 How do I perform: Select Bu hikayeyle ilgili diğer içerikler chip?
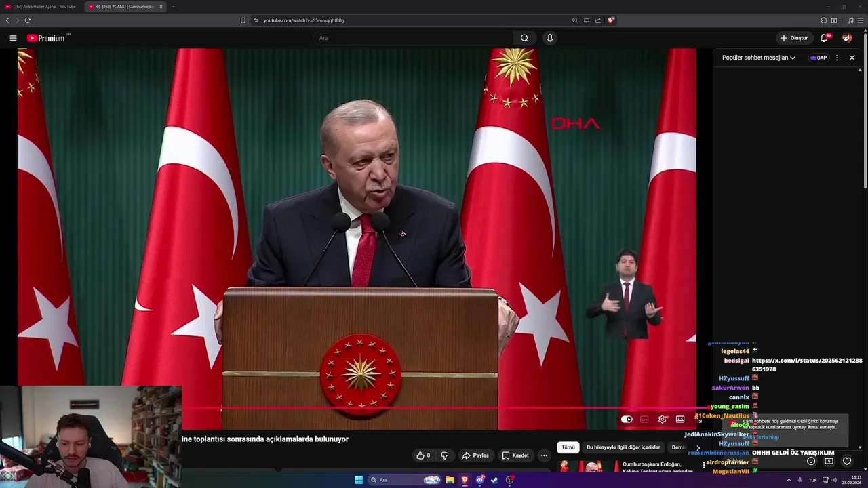pos(623,447)
